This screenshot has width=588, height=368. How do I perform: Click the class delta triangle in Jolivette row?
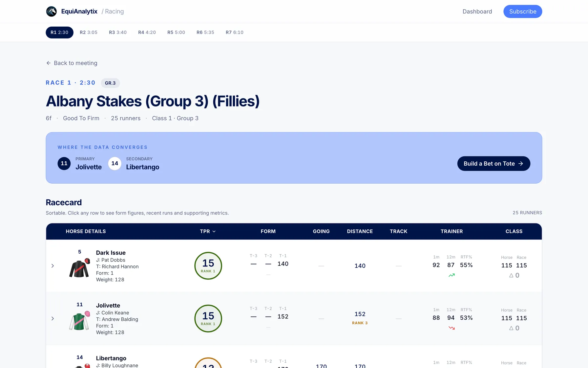click(x=511, y=328)
